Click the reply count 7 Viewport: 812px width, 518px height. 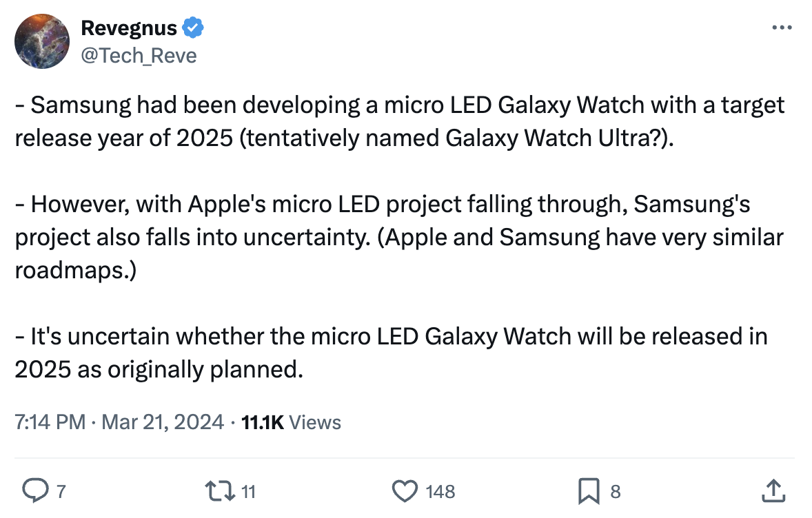click(x=61, y=491)
